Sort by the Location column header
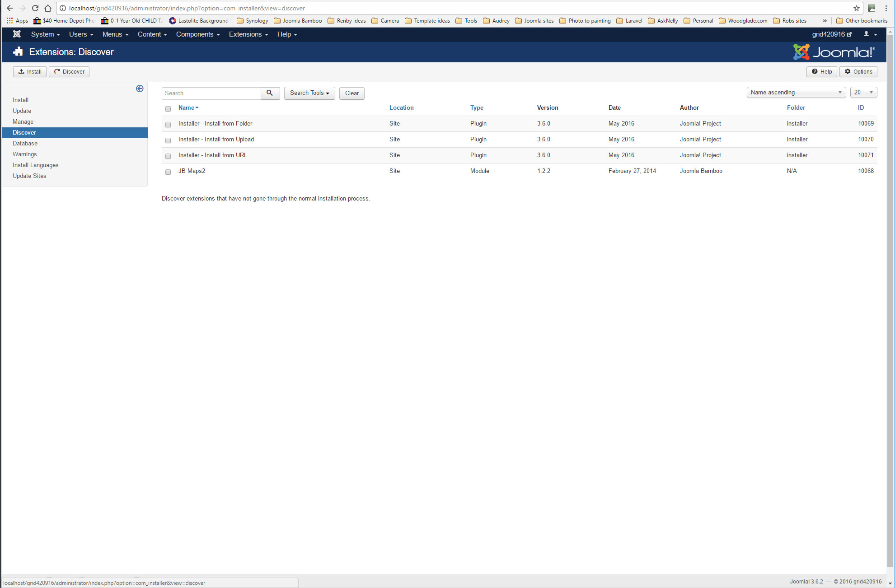This screenshot has height=588, width=895. point(401,107)
